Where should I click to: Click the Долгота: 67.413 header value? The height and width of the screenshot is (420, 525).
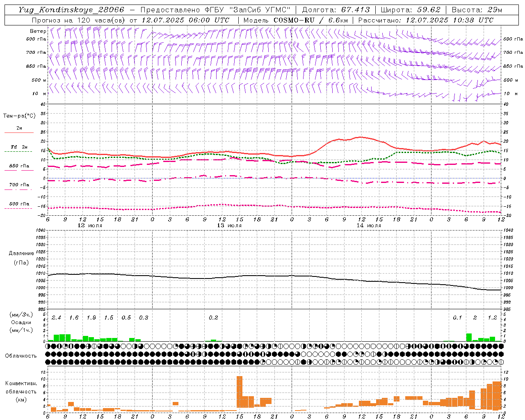(336, 10)
